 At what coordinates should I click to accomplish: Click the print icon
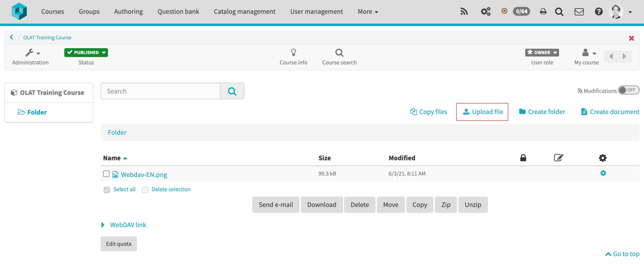pyautogui.click(x=543, y=12)
